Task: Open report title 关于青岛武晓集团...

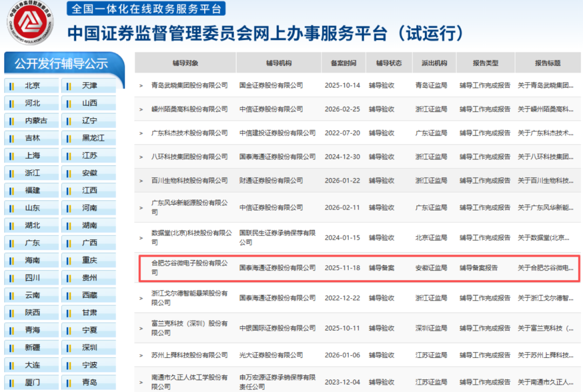Action: (545, 85)
